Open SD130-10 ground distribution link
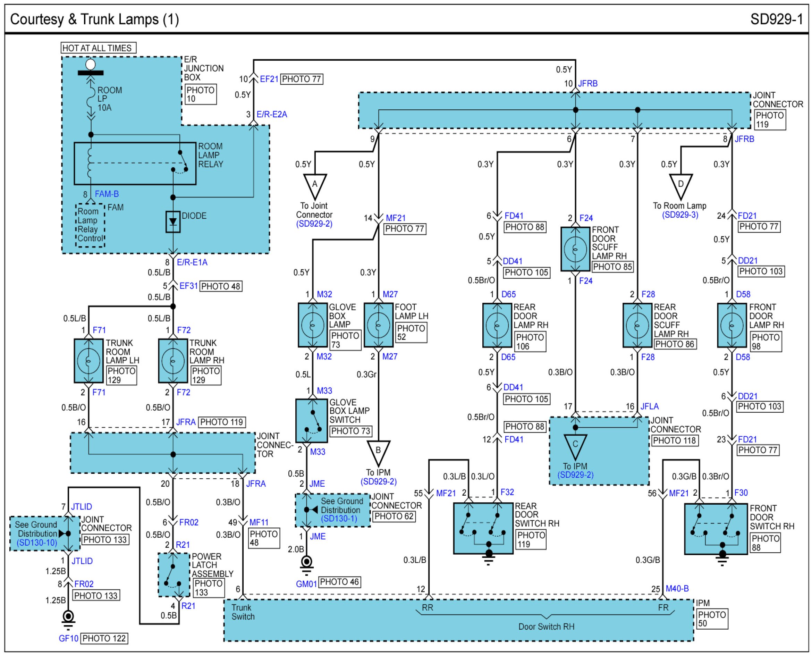The height and width of the screenshot is (655, 812). pos(36,543)
